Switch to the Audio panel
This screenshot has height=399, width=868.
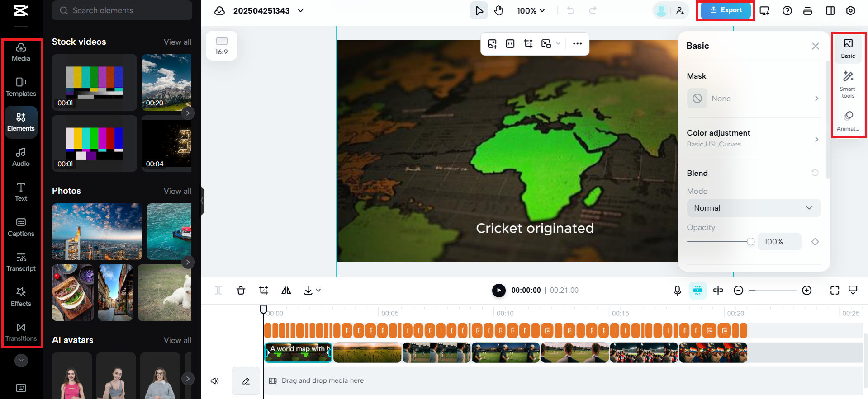pos(21,157)
